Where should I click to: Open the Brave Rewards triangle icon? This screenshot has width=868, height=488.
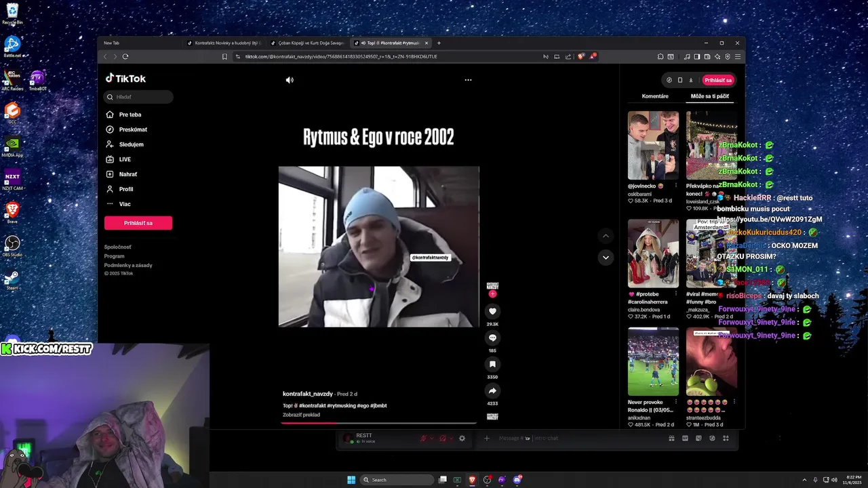pyautogui.click(x=593, y=56)
